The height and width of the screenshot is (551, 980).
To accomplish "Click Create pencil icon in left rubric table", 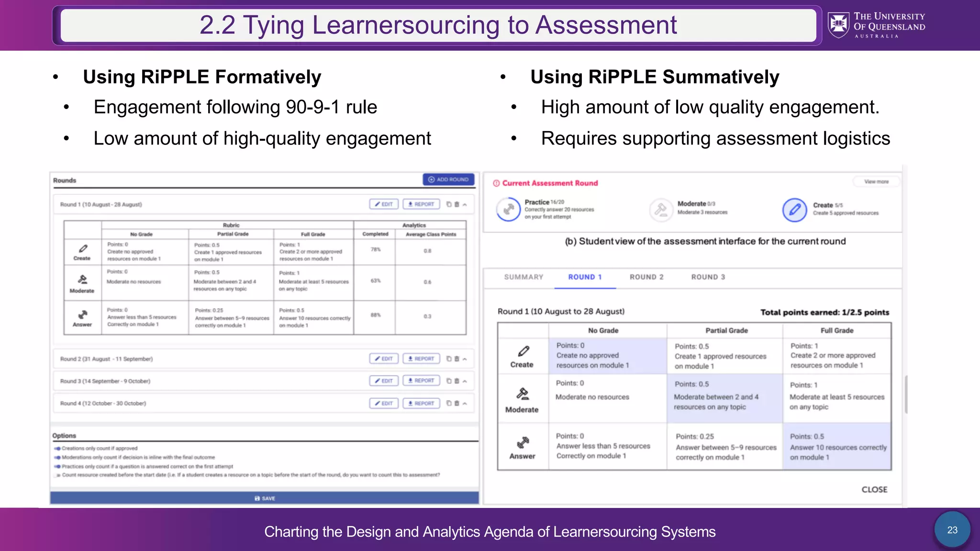I will coord(83,249).
